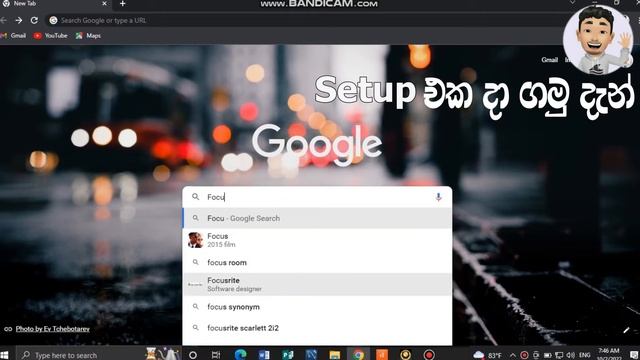
Task: Click into the Google search field containing 'Focu'
Action: [318, 197]
